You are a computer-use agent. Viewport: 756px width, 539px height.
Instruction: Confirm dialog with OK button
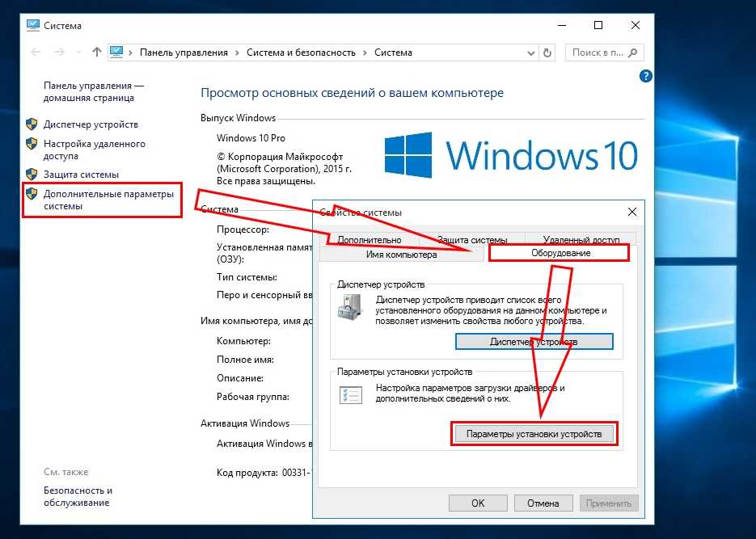click(478, 503)
